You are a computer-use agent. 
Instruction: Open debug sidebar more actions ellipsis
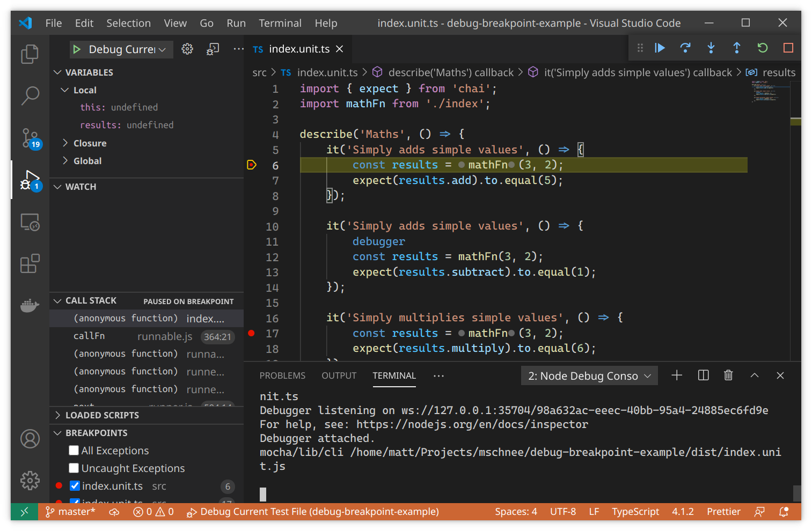[x=239, y=49]
